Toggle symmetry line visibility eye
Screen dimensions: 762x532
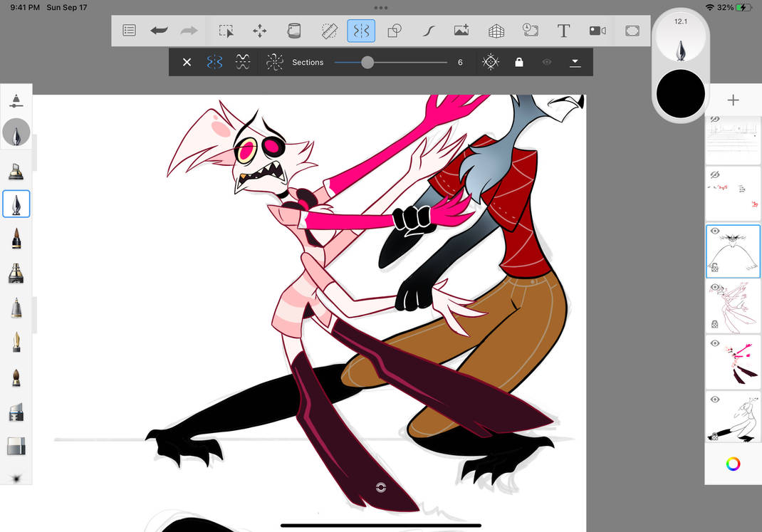point(547,62)
